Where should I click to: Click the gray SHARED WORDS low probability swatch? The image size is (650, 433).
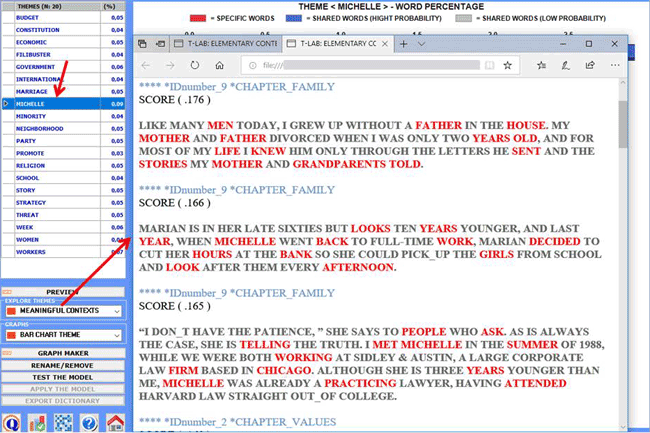463,18
